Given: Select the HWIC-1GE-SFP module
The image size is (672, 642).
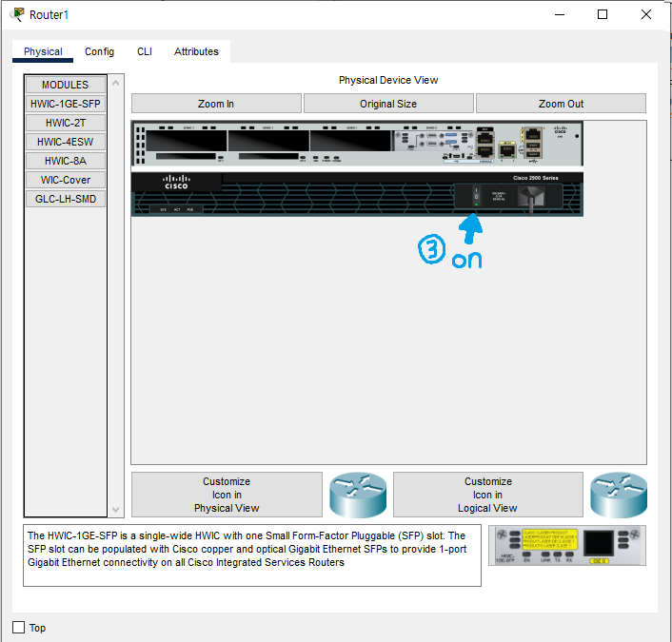Looking at the screenshot, I should pos(65,104).
